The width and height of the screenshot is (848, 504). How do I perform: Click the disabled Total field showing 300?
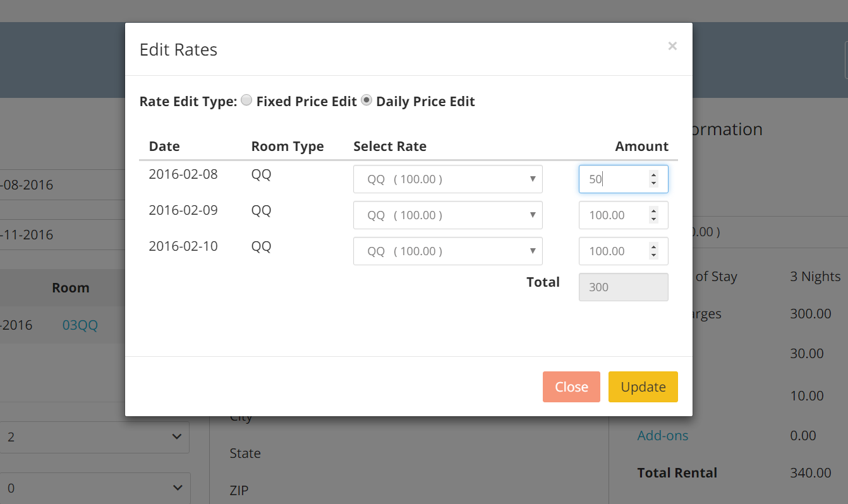point(624,287)
